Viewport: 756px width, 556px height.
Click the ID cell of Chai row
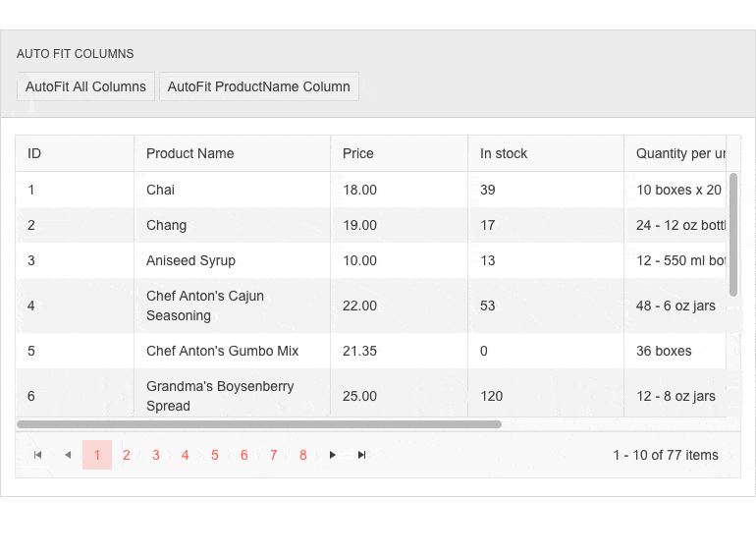pos(75,190)
